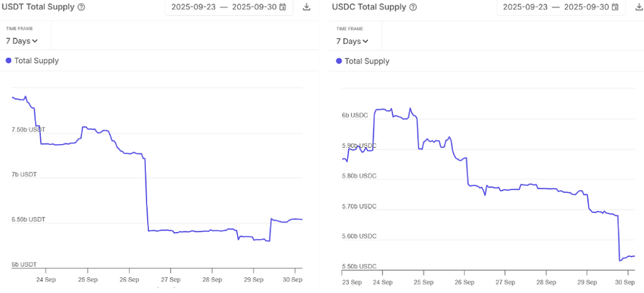Click the help icon beside USDT Total Supply
The width and height of the screenshot is (644, 293).
81,8
